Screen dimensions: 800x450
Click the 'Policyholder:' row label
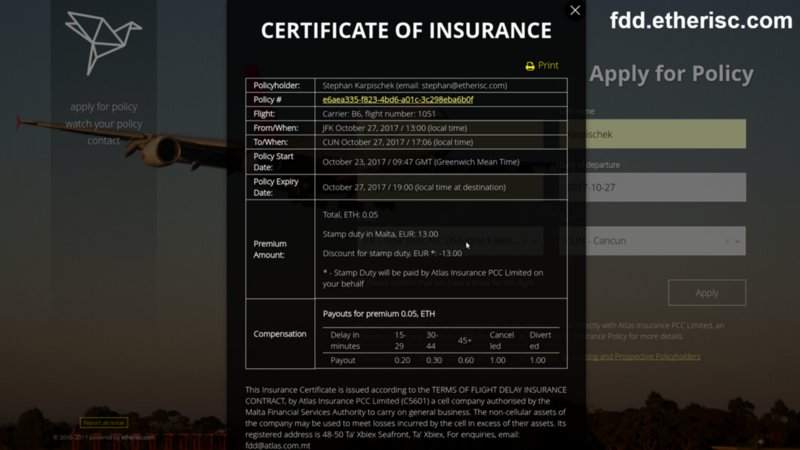[x=277, y=85]
